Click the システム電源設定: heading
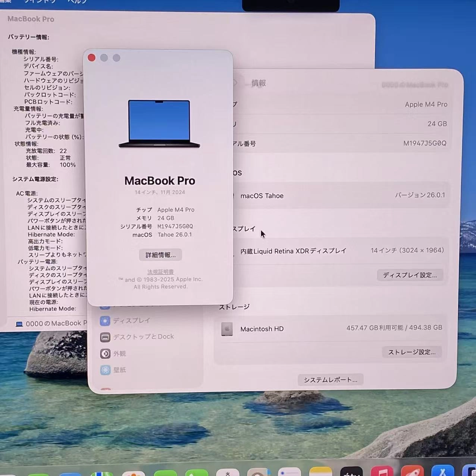 35,179
